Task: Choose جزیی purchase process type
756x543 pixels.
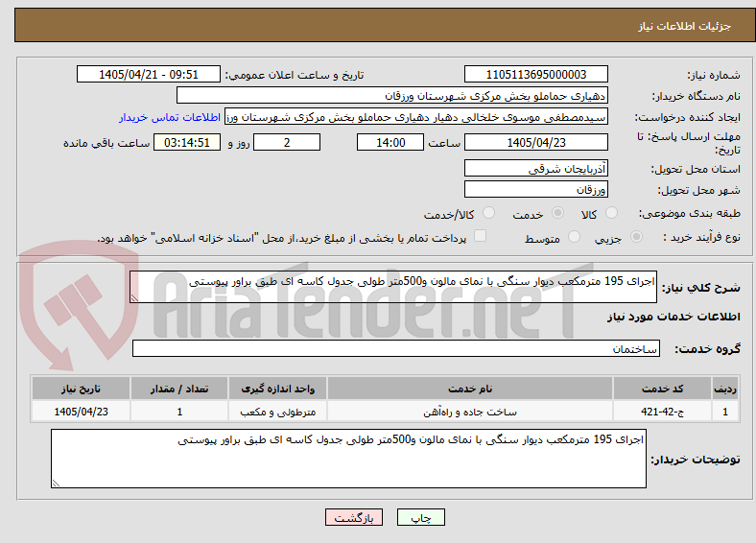Action: coord(636,237)
